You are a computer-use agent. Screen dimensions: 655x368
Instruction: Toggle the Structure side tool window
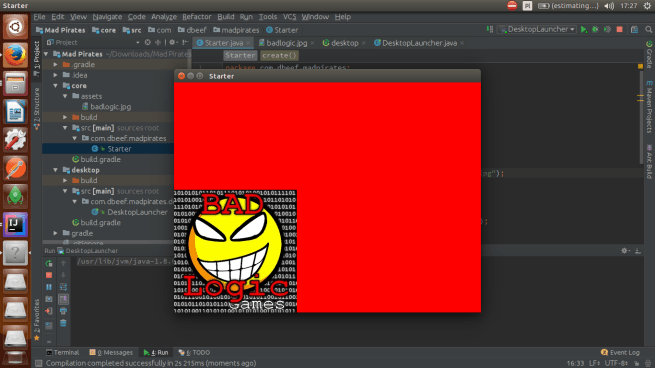point(37,108)
